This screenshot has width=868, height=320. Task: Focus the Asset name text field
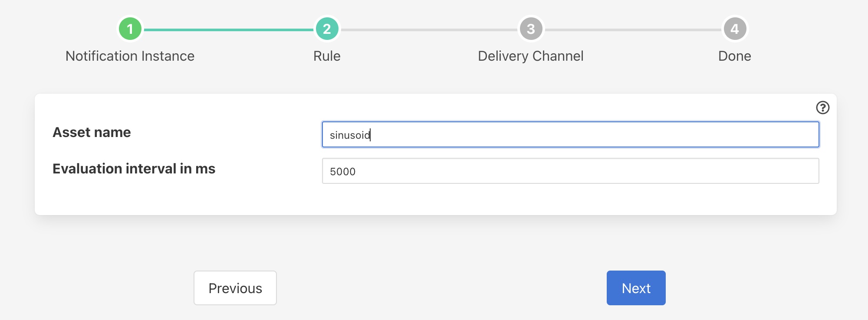point(570,134)
